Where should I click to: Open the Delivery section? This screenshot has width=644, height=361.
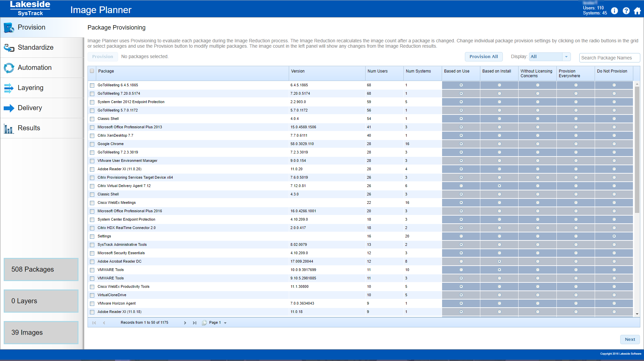(42, 108)
